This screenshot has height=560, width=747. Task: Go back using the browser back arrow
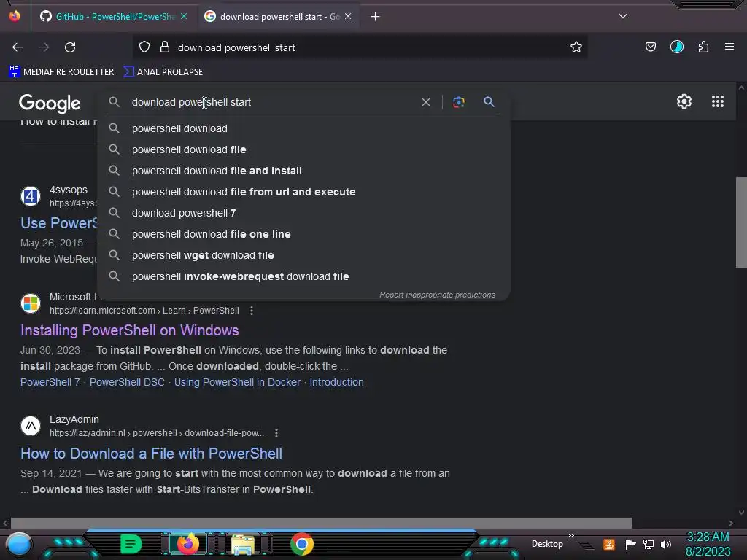click(18, 47)
